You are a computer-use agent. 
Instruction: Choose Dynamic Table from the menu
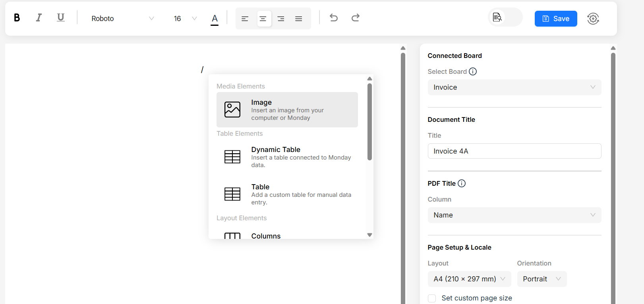point(287,157)
